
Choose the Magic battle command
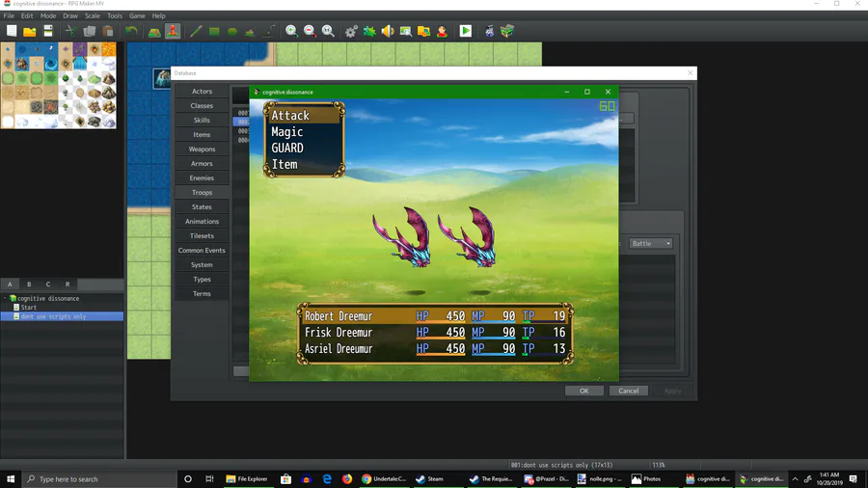coord(304,132)
